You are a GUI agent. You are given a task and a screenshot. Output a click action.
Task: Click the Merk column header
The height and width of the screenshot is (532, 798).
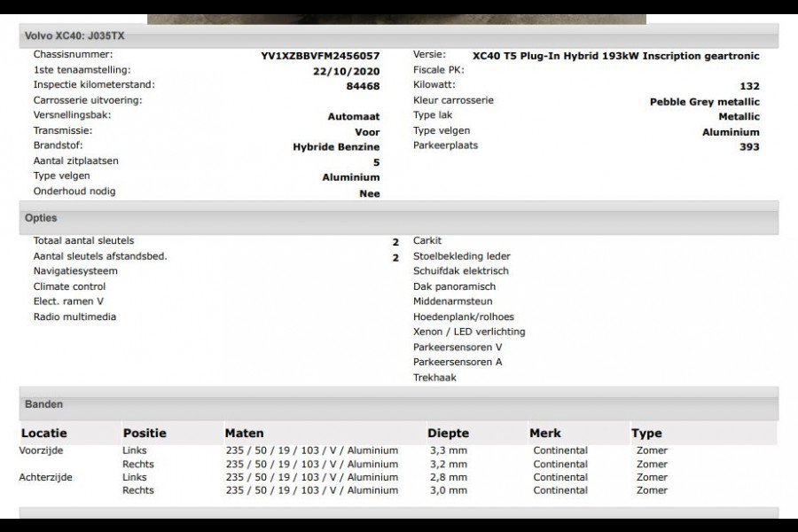547,433
